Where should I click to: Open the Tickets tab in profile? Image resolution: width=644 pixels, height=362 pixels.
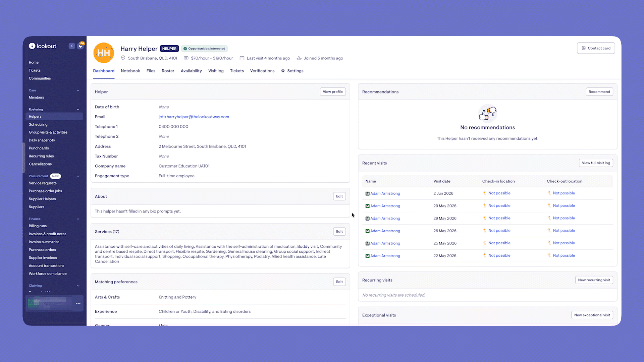[x=237, y=71]
